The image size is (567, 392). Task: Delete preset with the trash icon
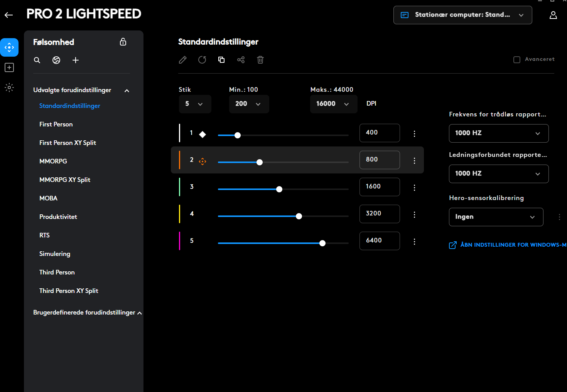(x=260, y=60)
